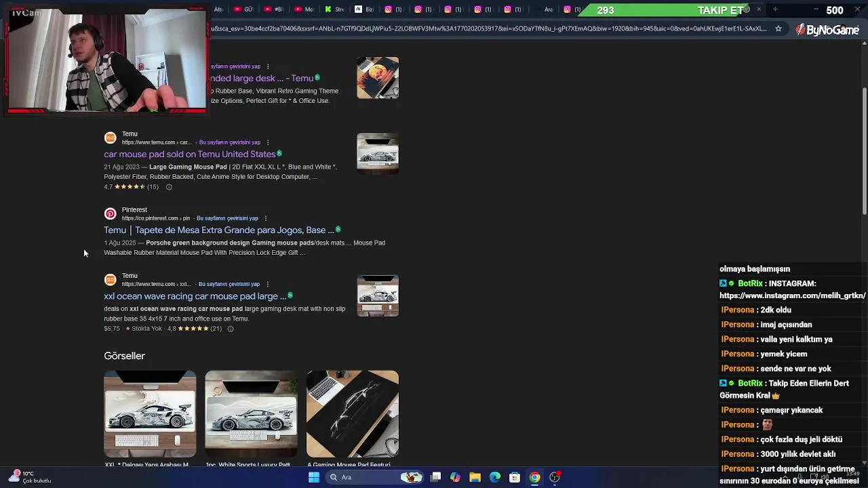The height and width of the screenshot is (488, 868).
Task: Switch to the '#8i' YouTube tab
Action: (274, 9)
